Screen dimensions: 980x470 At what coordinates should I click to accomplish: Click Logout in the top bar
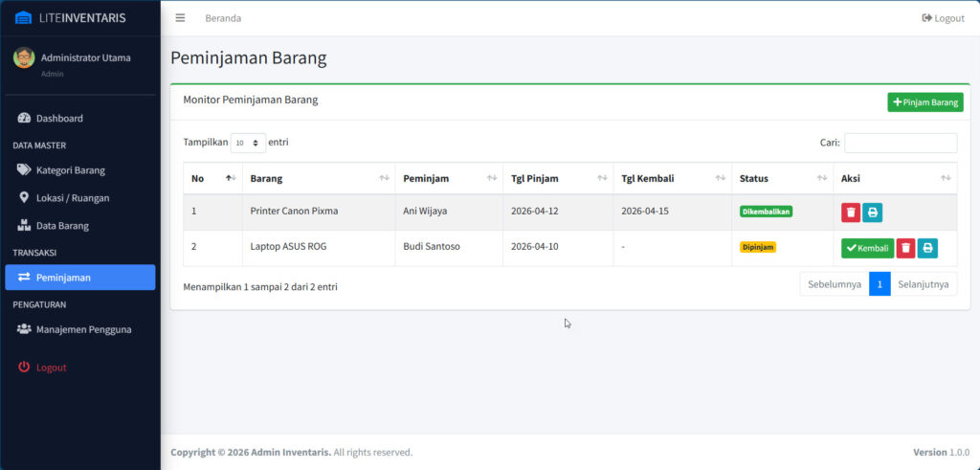943,18
